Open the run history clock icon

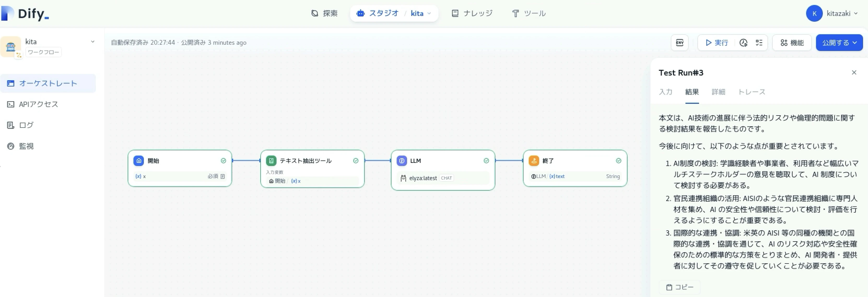click(743, 43)
